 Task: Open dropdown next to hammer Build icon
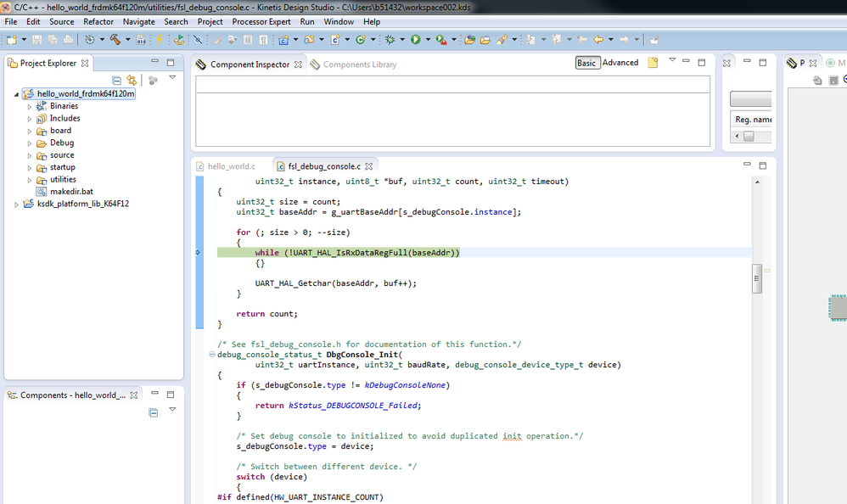click(127, 39)
